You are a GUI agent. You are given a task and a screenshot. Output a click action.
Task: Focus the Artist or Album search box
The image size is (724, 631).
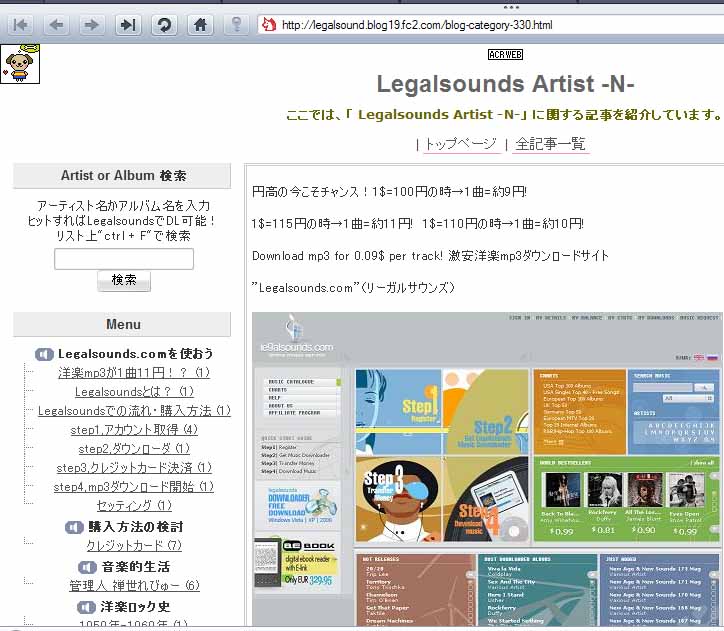tap(124, 259)
